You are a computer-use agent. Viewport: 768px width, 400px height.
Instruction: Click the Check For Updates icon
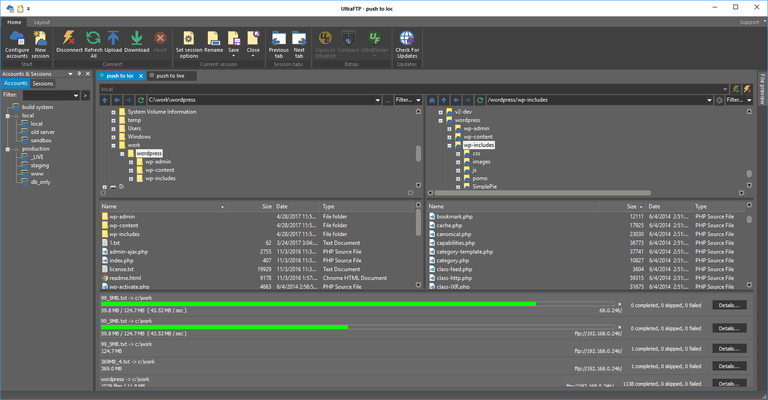(x=406, y=39)
